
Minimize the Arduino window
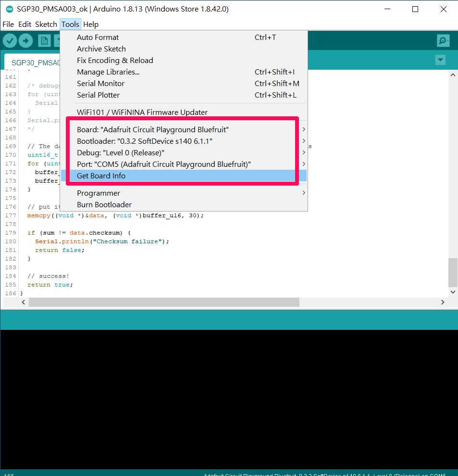coord(387,9)
